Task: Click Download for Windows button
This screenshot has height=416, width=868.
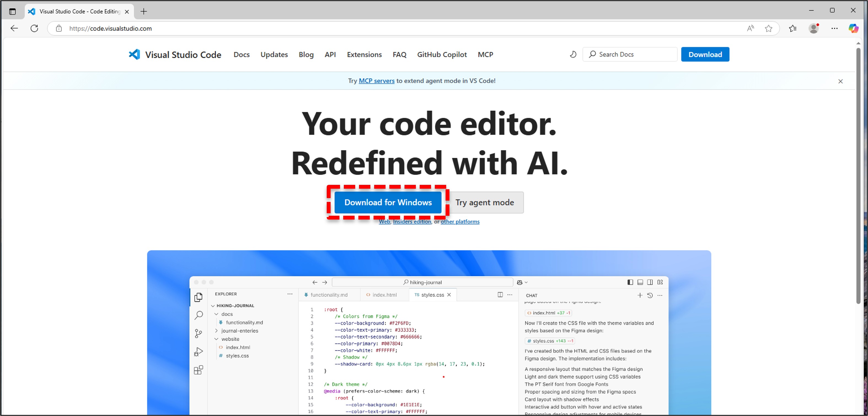Action: pyautogui.click(x=388, y=202)
